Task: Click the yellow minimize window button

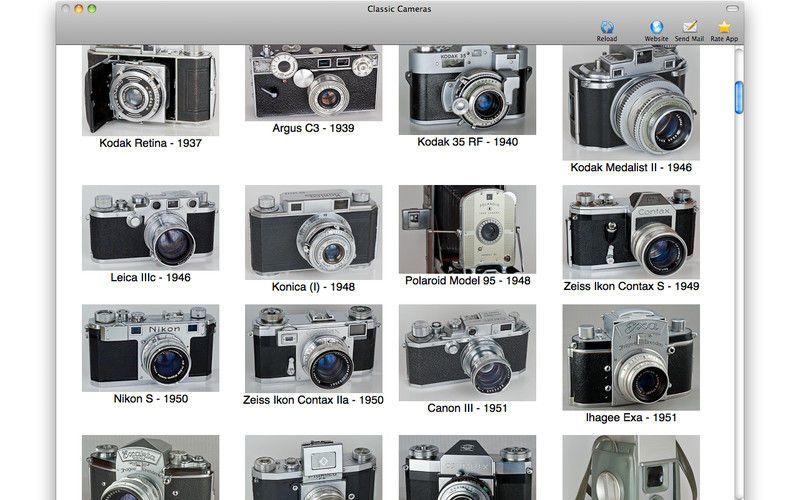Action: 79,9
